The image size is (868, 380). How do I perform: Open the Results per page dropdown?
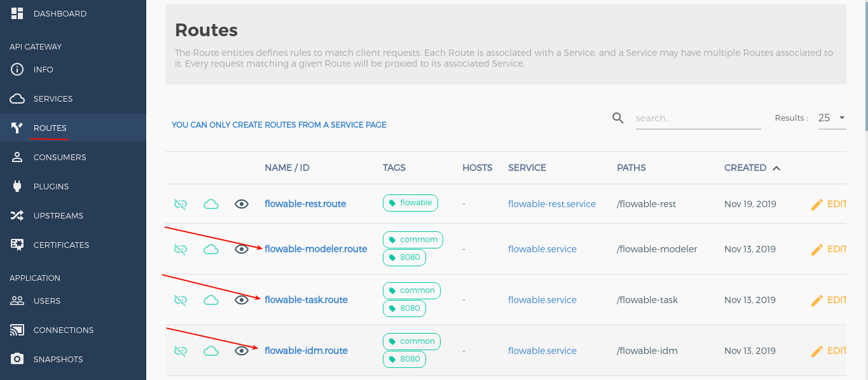coord(831,118)
